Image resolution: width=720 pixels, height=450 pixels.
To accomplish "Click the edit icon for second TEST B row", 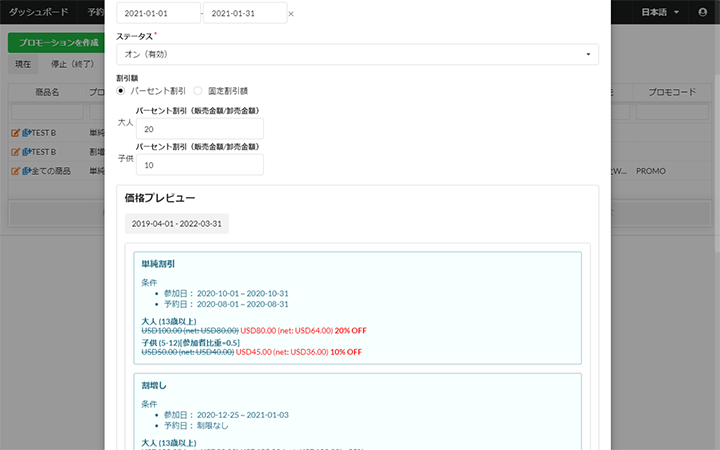I will 15,152.
